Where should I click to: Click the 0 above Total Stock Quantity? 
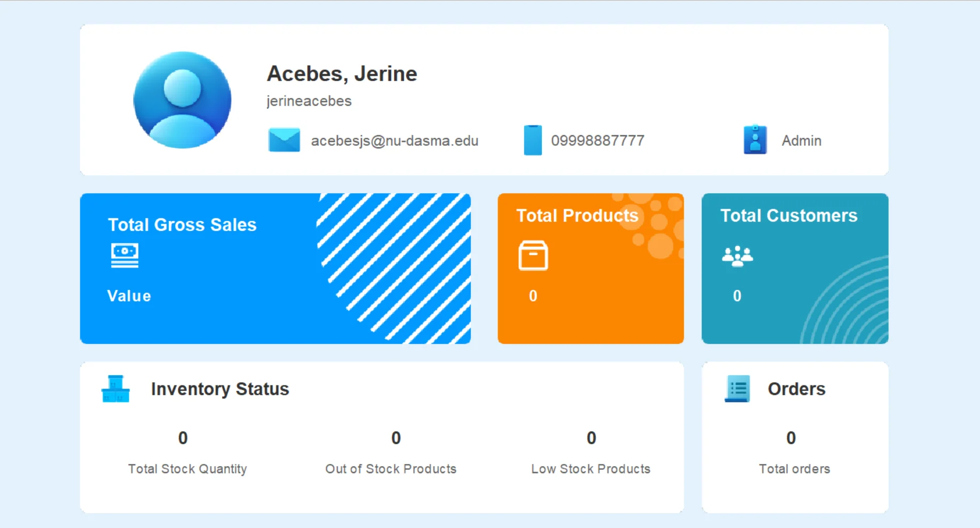pos(183,438)
